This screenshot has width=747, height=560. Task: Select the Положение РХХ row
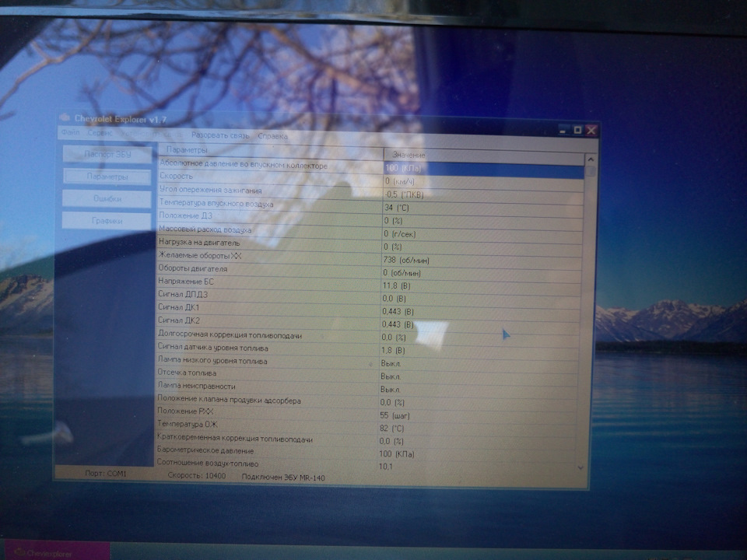click(368, 413)
